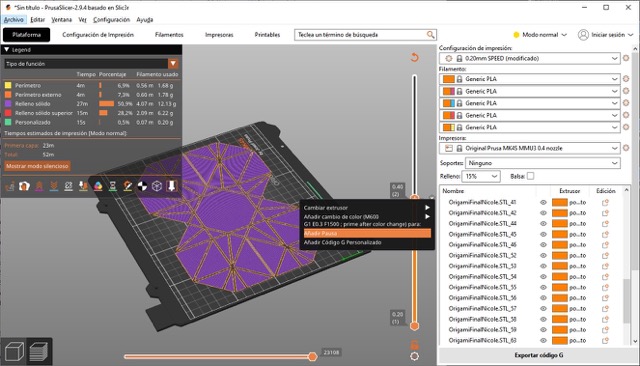Switch to sliced layers preview icon
The image size is (640, 366).
39,351
